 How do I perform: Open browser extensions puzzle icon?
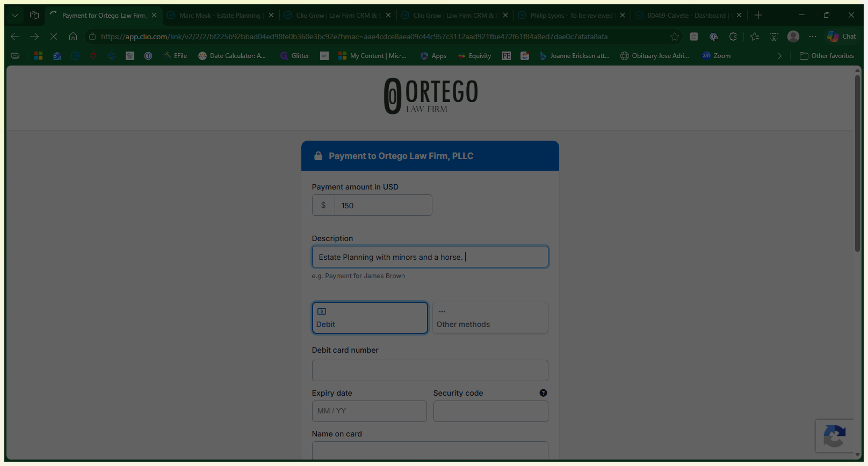[x=733, y=37]
